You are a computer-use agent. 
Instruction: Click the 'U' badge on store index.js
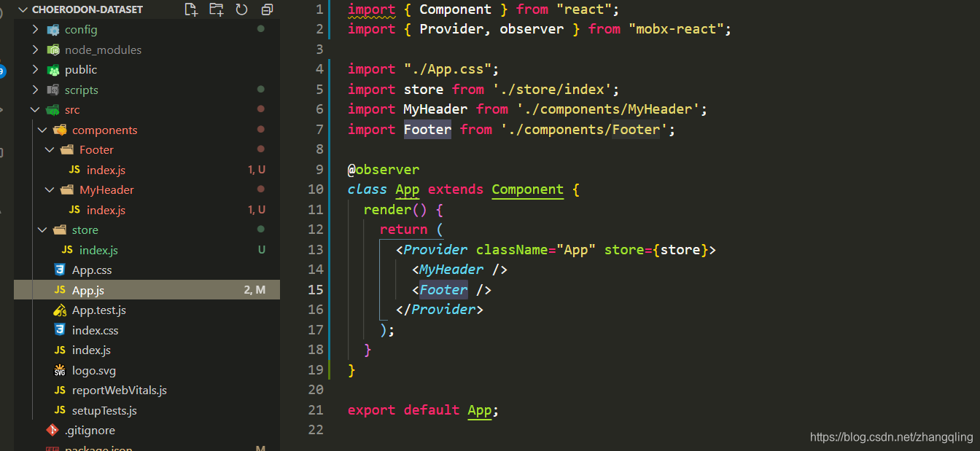pyautogui.click(x=261, y=250)
